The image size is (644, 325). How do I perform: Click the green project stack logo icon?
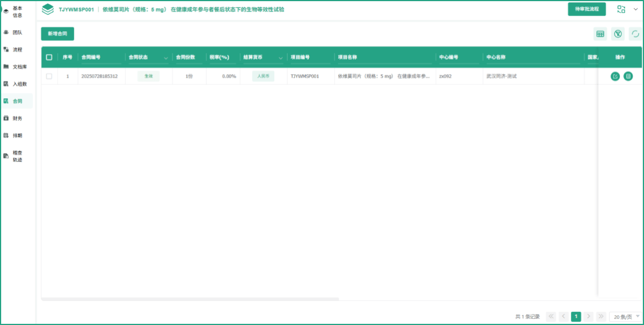pyautogui.click(x=48, y=9)
